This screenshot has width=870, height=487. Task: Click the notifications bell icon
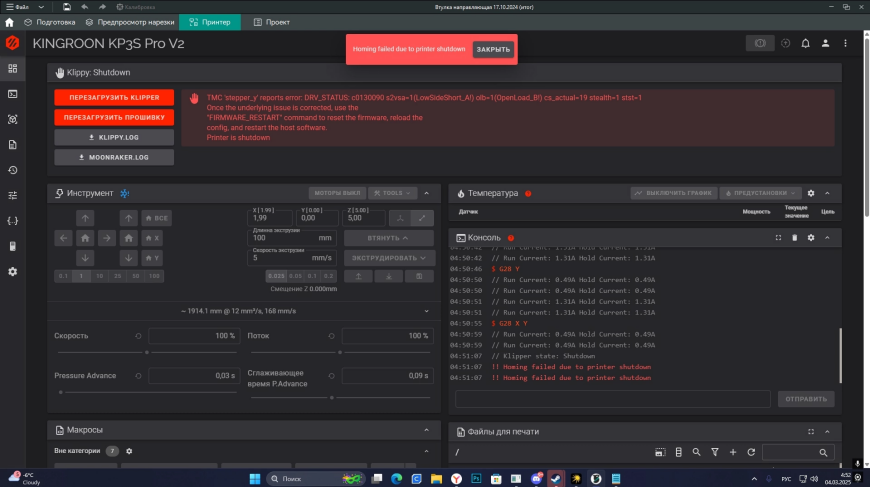pos(805,43)
